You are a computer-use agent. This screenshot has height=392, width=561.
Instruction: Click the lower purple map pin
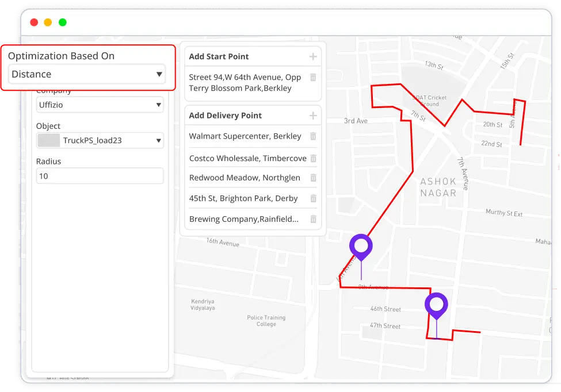pyautogui.click(x=436, y=305)
